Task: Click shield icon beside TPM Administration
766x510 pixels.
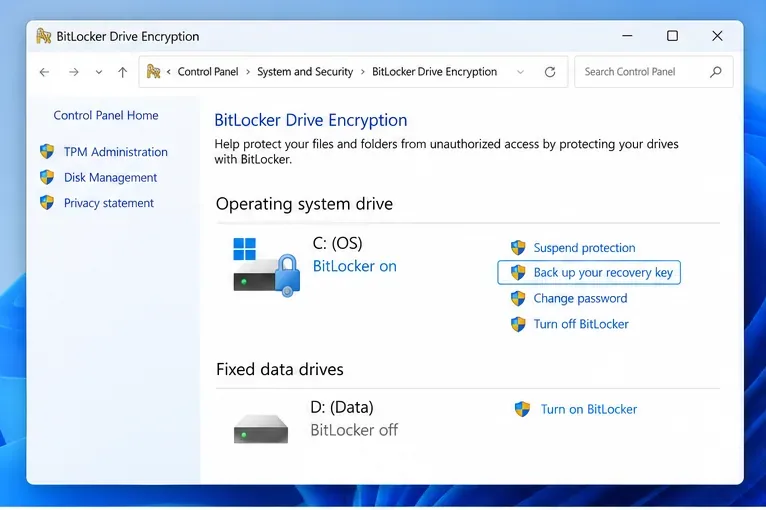Action: coord(47,151)
